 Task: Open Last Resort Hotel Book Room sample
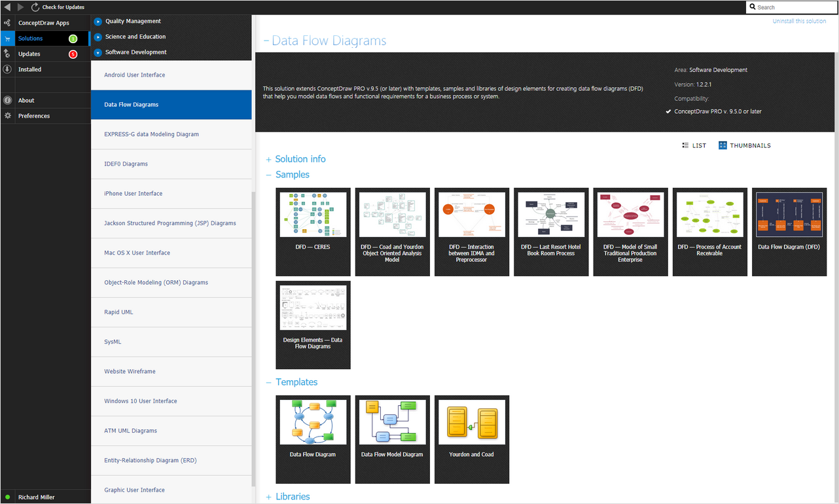(551, 232)
